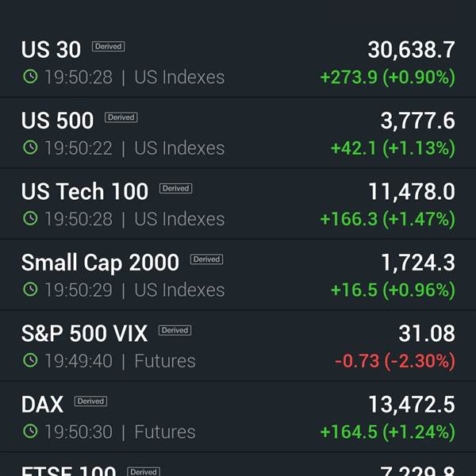Image resolution: width=476 pixels, height=476 pixels.
Task: Open the US 30 index entry
Action: pos(238,62)
